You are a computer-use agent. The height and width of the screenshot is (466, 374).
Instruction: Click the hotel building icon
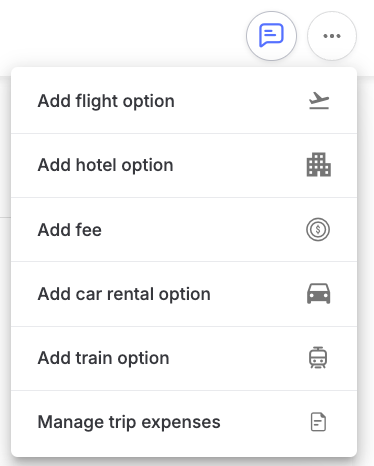pos(319,165)
